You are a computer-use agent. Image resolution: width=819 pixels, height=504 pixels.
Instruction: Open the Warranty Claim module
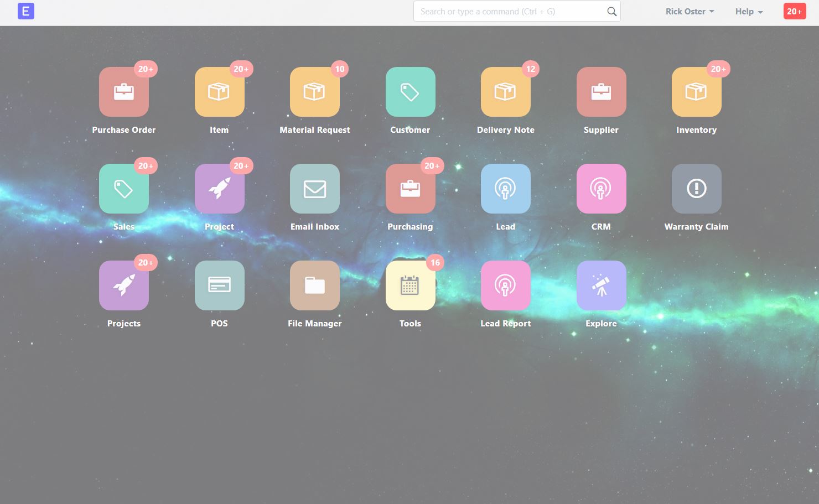click(x=696, y=189)
